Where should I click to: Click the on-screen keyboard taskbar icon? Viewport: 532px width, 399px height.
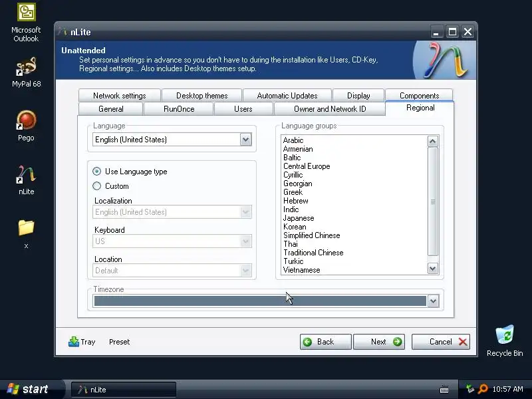coord(444,389)
